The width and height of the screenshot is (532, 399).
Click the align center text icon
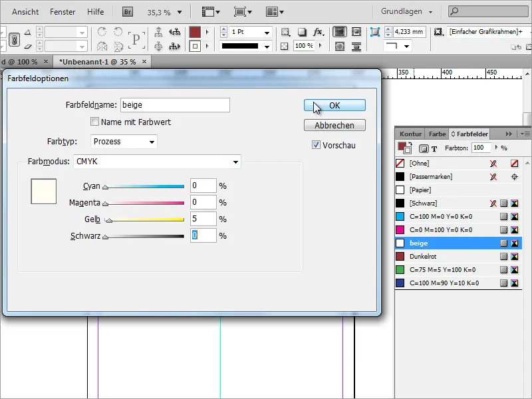tap(356, 45)
